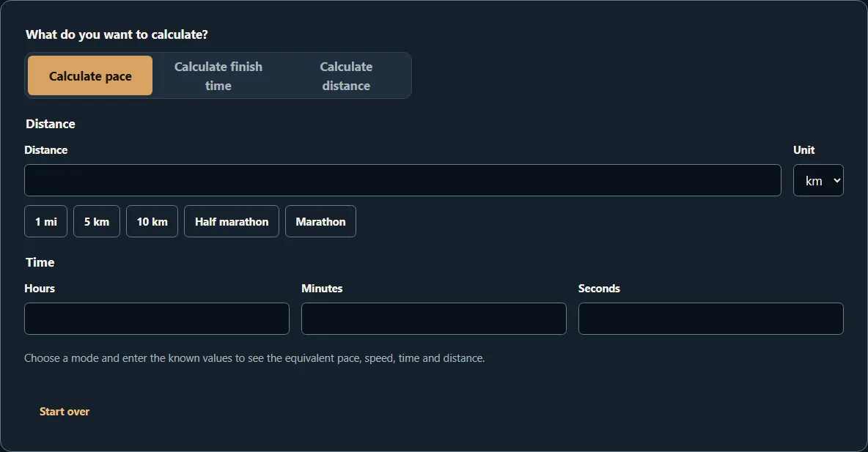Choose the 1 mi preset
Screen dimensions: 868x452
point(46,221)
